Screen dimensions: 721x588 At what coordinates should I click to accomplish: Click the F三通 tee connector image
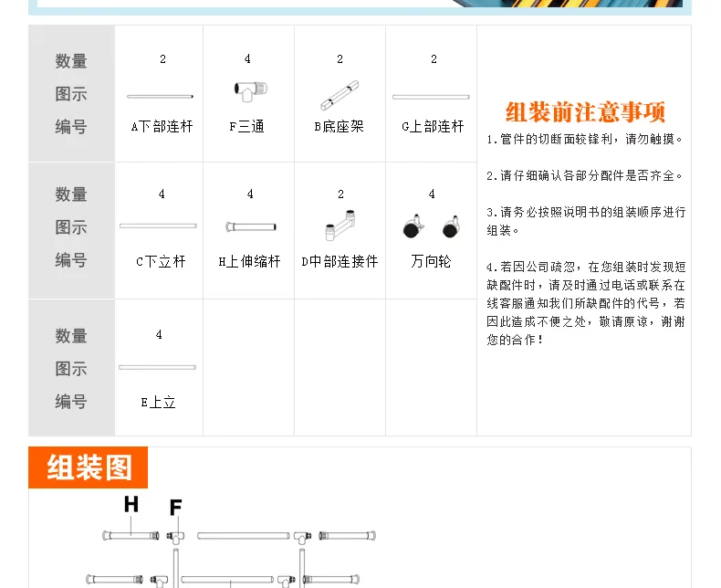[249, 91]
